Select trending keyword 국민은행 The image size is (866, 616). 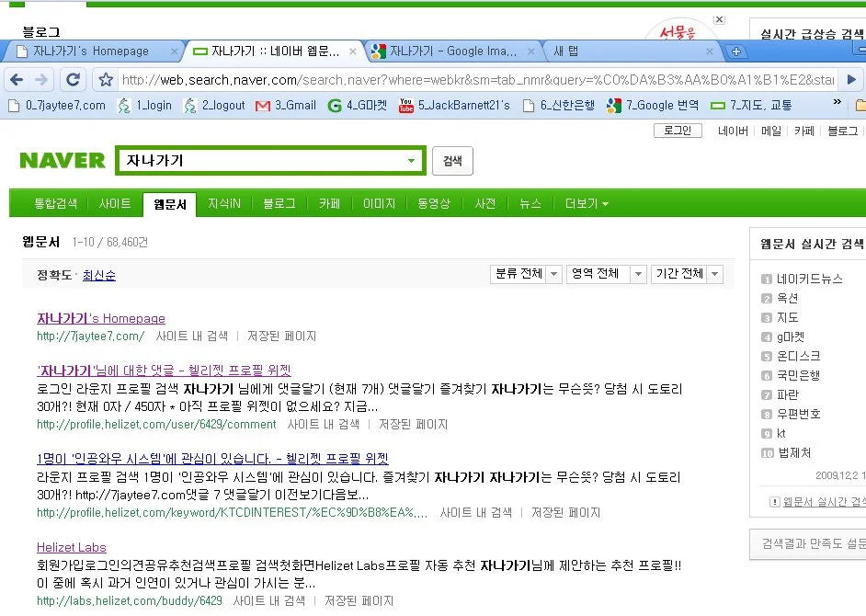[x=798, y=376]
